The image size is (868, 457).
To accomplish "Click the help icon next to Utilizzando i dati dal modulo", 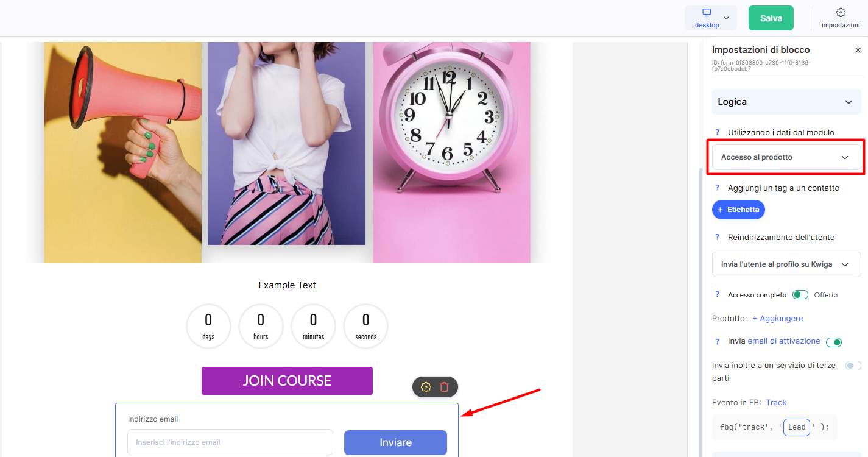I will tap(718, 132).
